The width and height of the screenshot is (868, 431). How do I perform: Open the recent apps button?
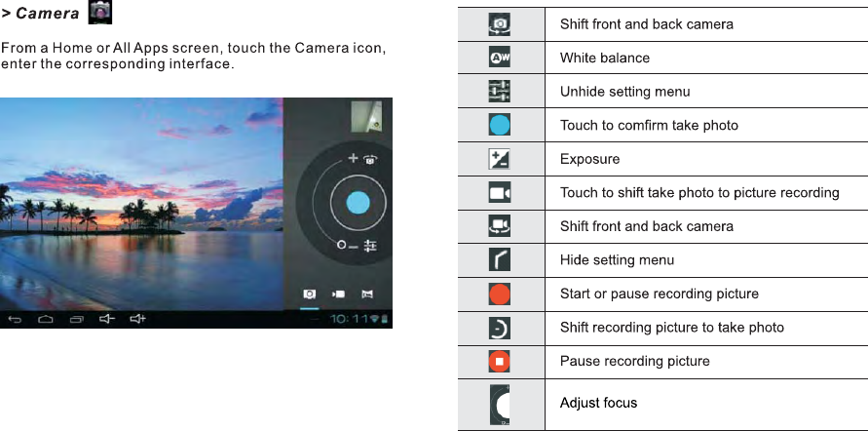point(77,319)
